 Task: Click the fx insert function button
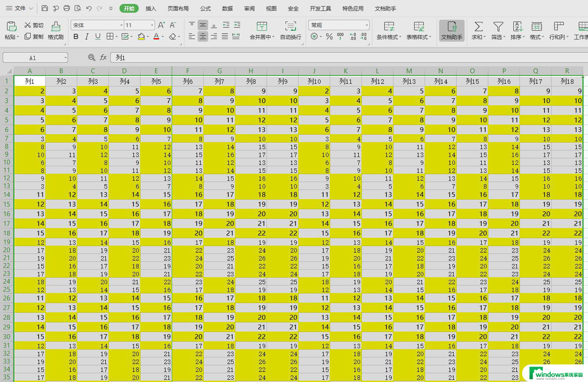click(103, 57)
